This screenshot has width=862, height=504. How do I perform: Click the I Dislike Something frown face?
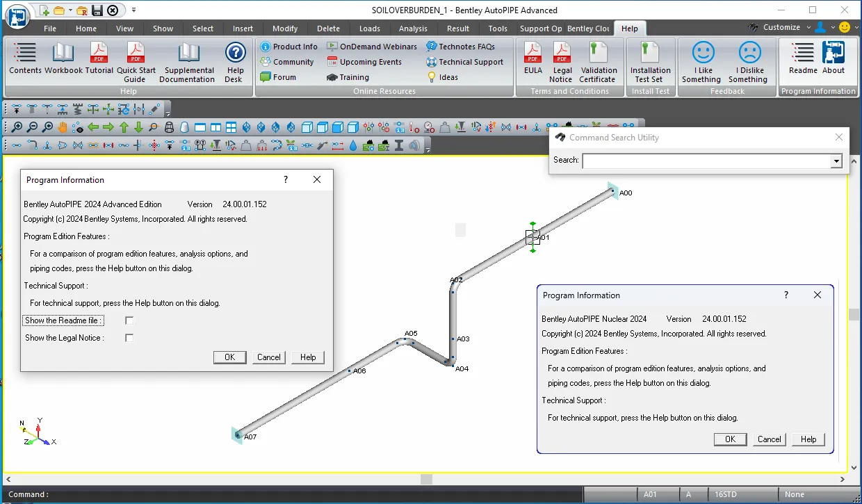[749, 63]
